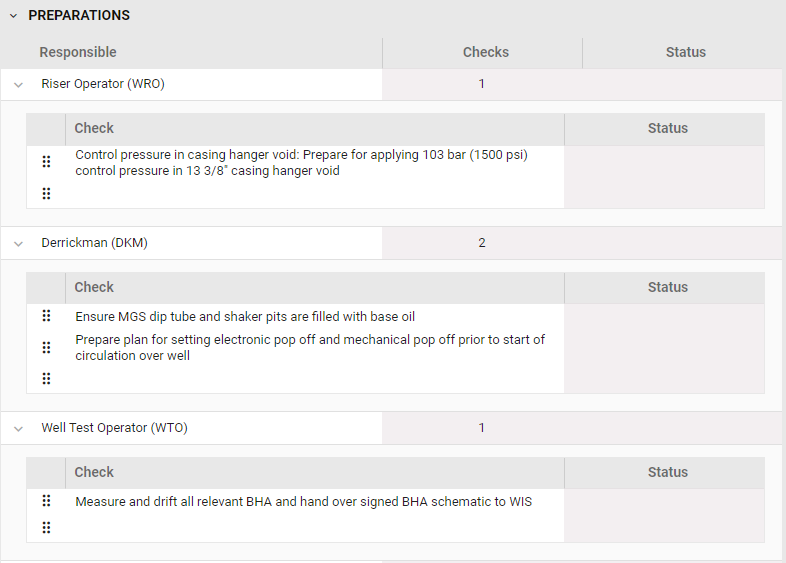Screen dimensions: 786x563
Task: Select the electronic pop off plan check
Action: (x=310, y=348)
